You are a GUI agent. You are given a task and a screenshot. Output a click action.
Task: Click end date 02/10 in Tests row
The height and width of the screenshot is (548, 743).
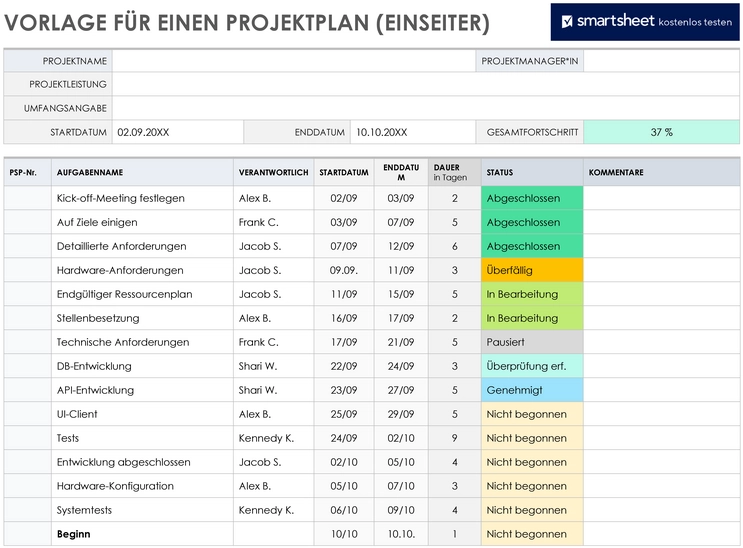[401, 438]
